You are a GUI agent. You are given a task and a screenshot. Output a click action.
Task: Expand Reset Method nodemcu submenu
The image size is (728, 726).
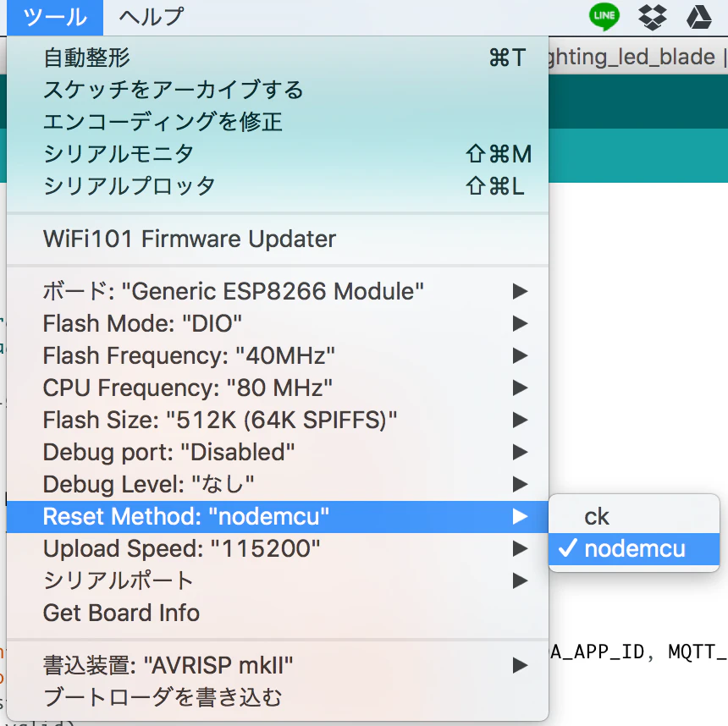[278, 517]
